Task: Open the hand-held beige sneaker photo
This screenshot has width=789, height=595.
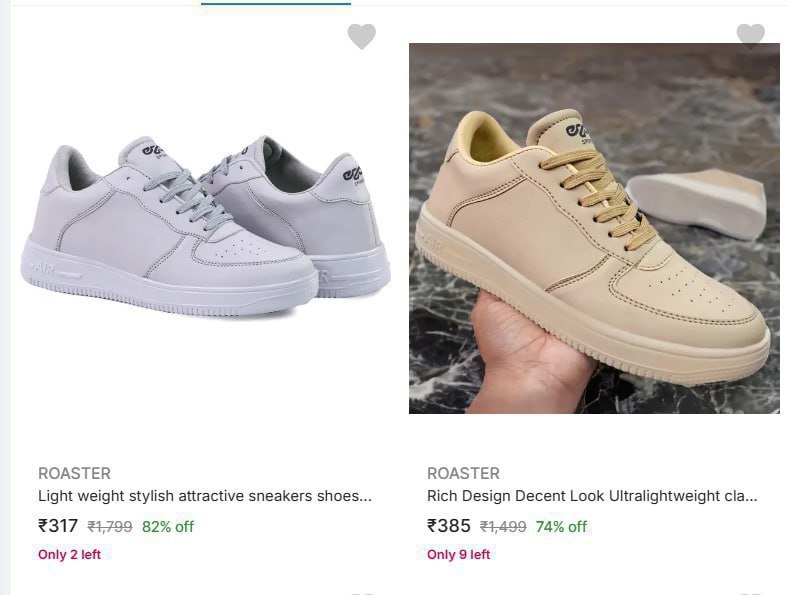Action: 593,228
